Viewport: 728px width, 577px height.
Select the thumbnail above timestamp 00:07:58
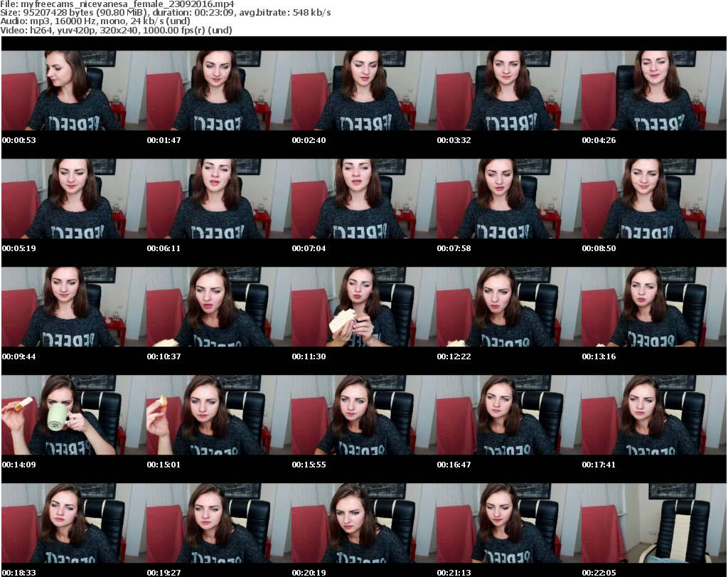508,198
